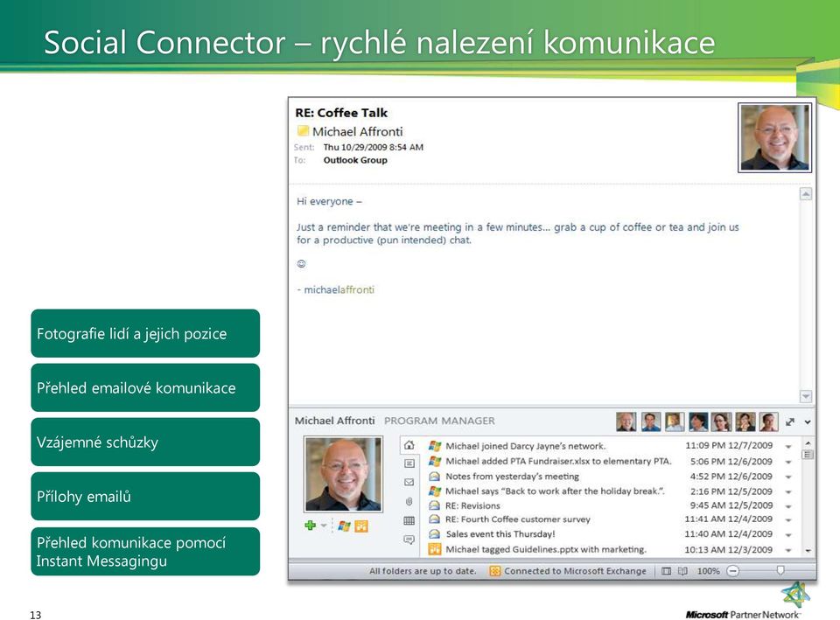Open dropdown arrow for 2:16 PM 12/5/2009 item

tap(788, 491)
